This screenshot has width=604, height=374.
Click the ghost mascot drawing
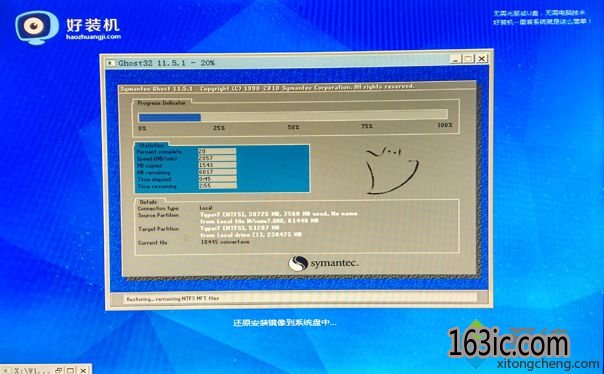click(391, 170)
